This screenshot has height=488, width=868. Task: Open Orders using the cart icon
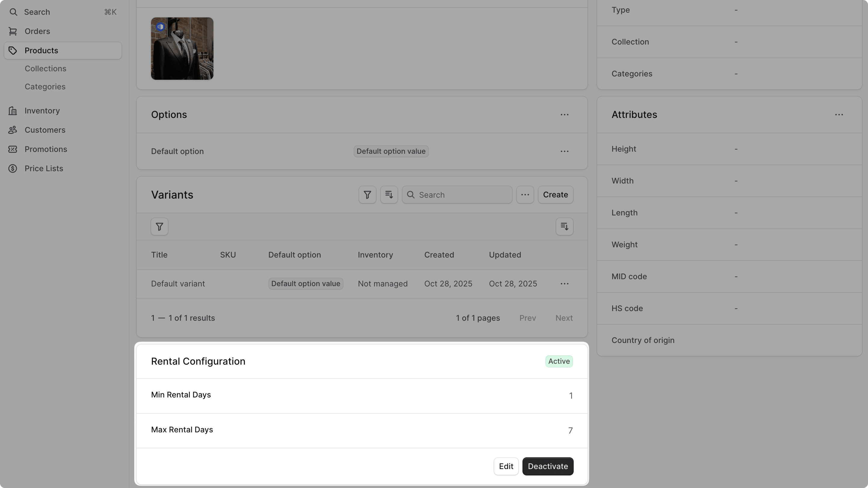pos(13,31)
